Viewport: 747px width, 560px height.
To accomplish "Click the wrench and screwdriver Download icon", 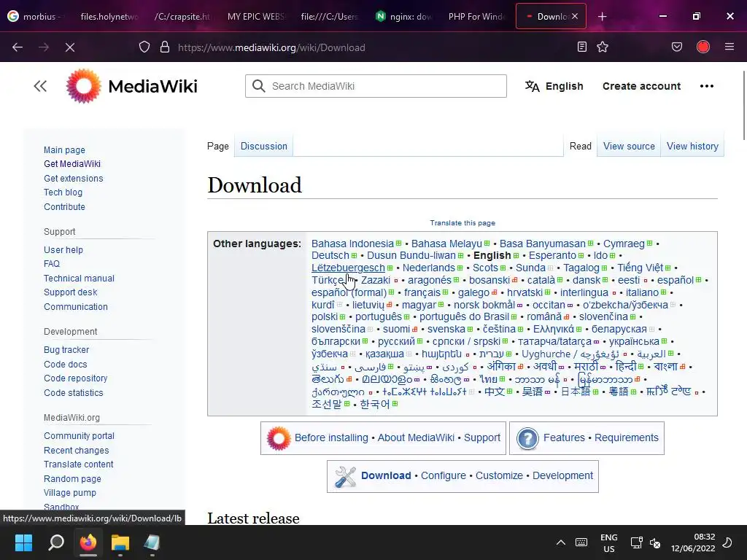I will tap(345, 476).
